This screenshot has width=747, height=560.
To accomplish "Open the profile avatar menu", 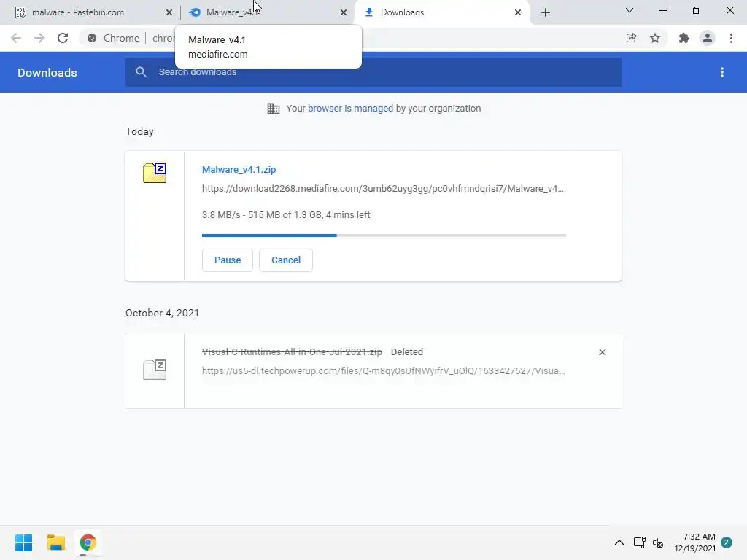I will coord(708,38).
